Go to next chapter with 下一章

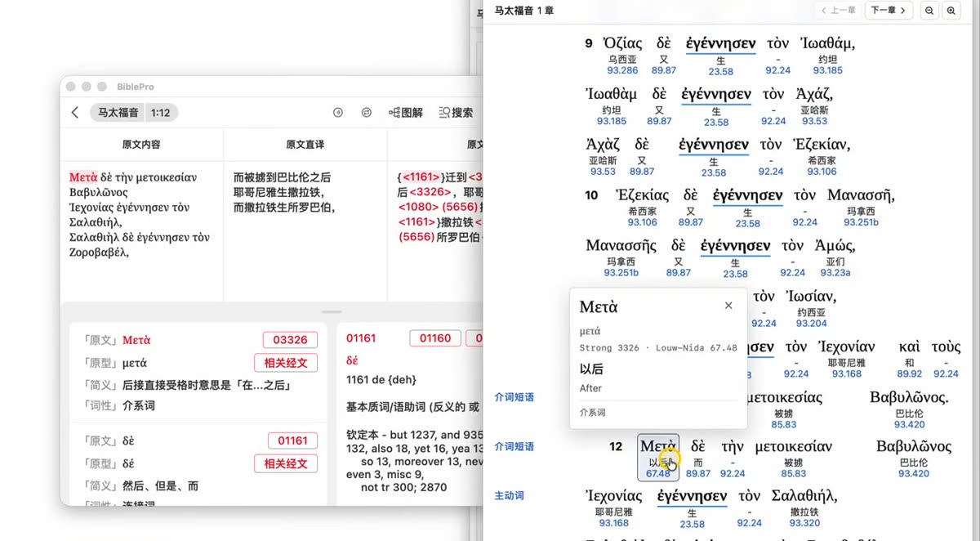tap(889, 11)
